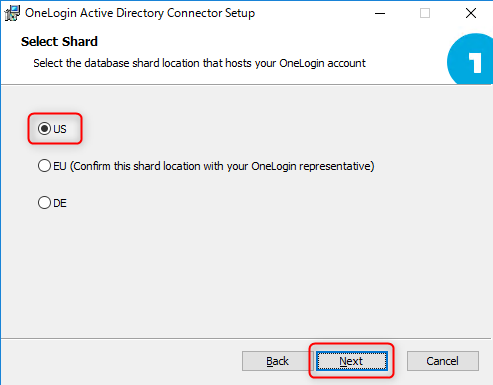Viewport: 493px width, 385px height.
Task: Proceed with the Next button
Action: point(352,361)
